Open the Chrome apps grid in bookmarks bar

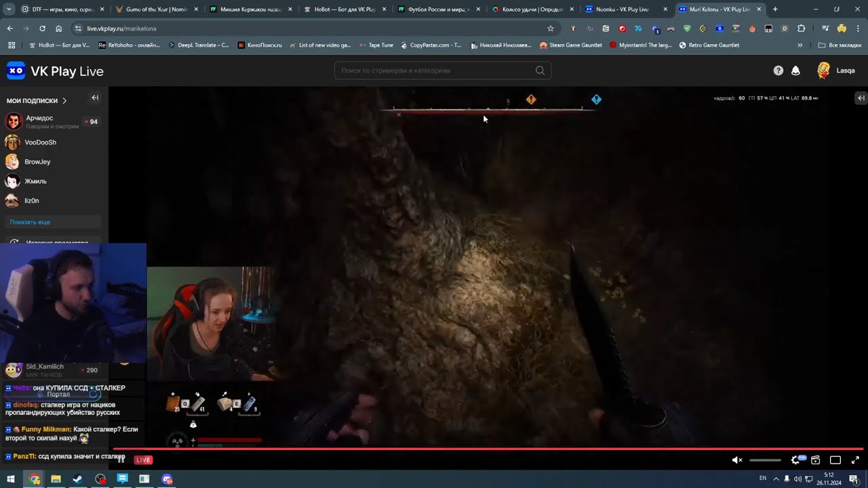click(12, 45)
